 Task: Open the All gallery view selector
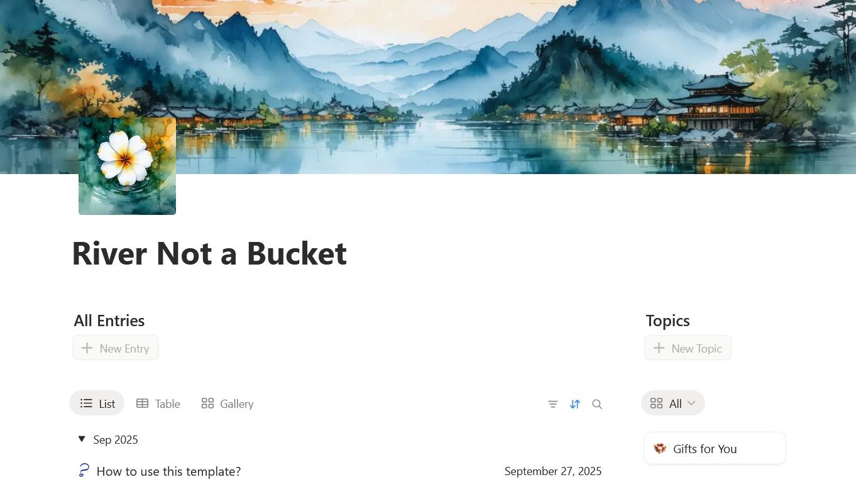pos(673,403)
